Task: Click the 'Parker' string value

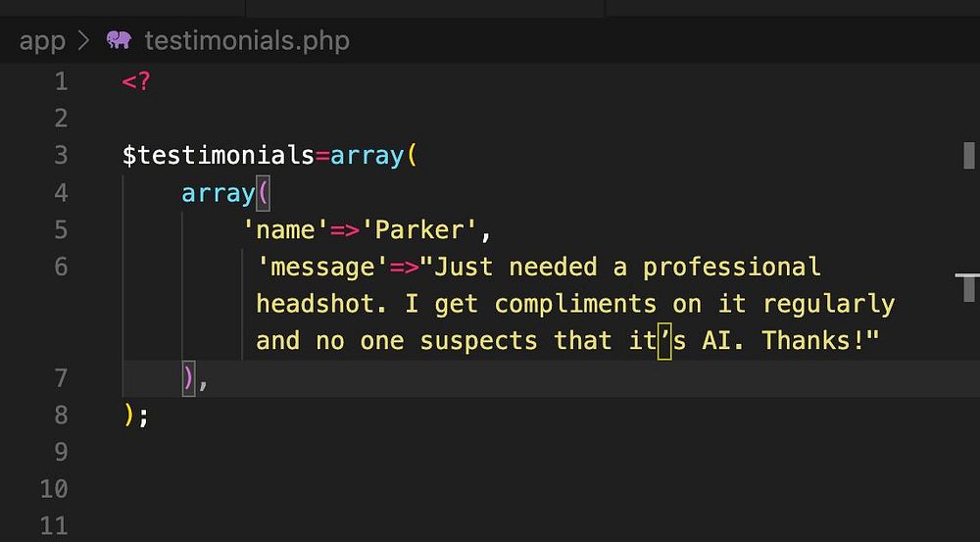Action: 420,230
